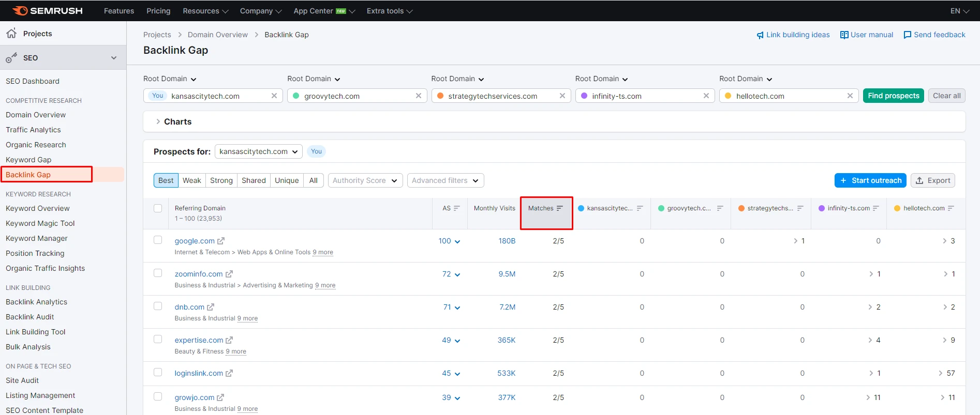
Task: Click the Start outreach button
Action: click(870, 180)
